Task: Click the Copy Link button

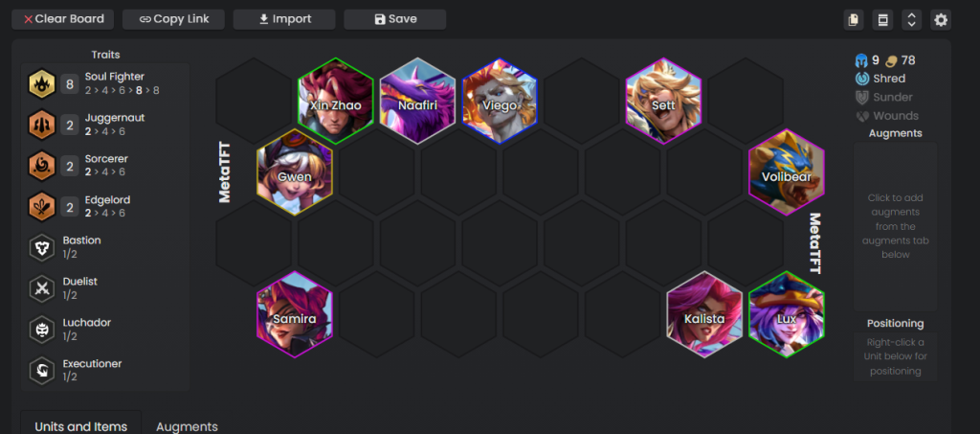Action: [x=174, y=19]
